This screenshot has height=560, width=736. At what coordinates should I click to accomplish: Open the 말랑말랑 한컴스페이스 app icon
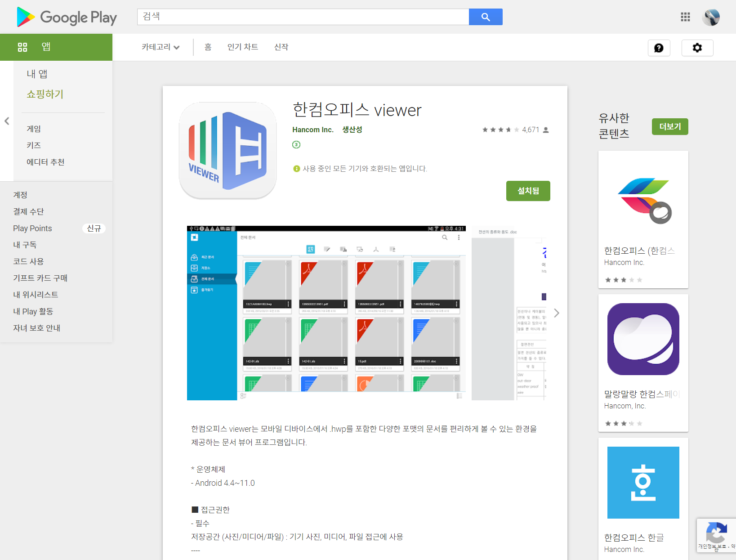click(x=643, y=339)
